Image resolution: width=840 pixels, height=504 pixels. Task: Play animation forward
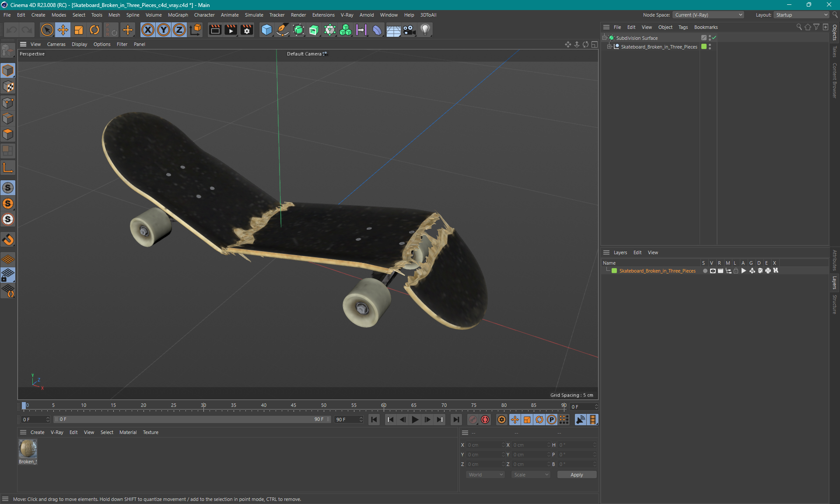coord(415,420)
